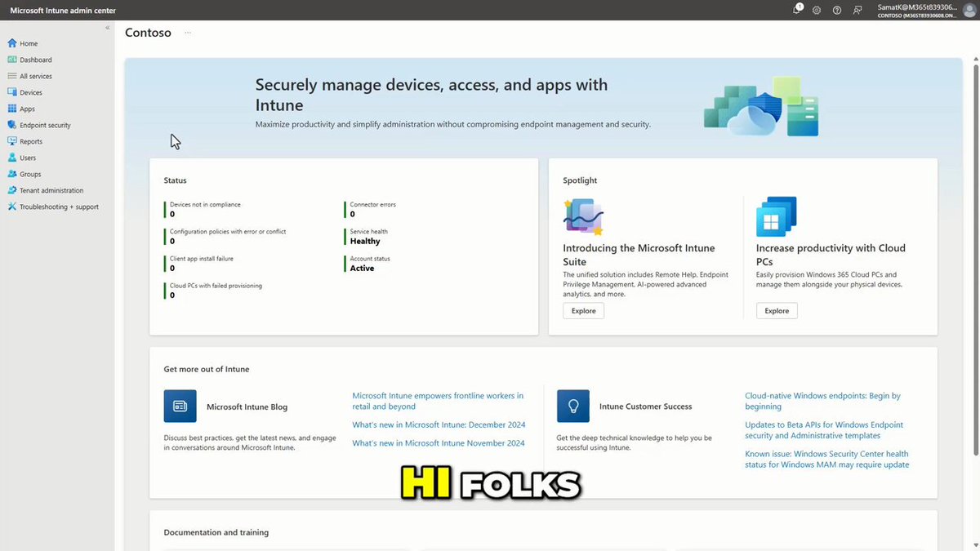Image resolution: width=980 pixels, height=551 pixels.
Task: Click Client app install failure status
Action: (198, 263)
